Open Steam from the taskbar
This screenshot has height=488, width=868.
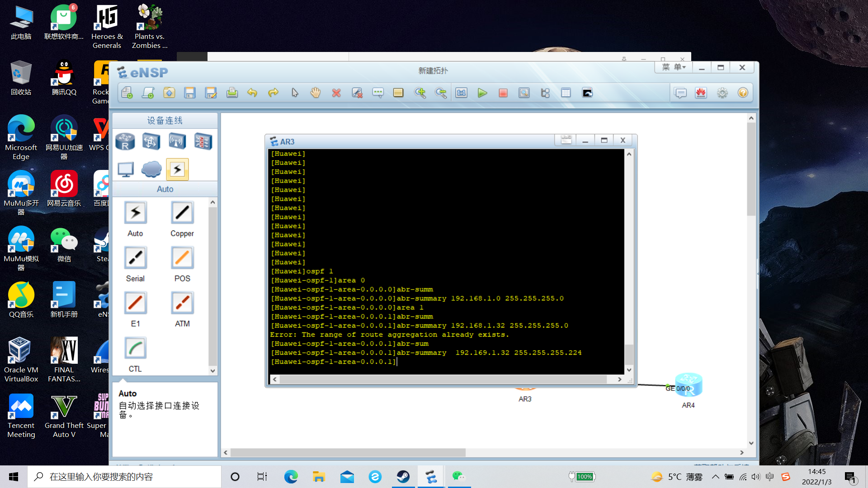coord(403,477)
